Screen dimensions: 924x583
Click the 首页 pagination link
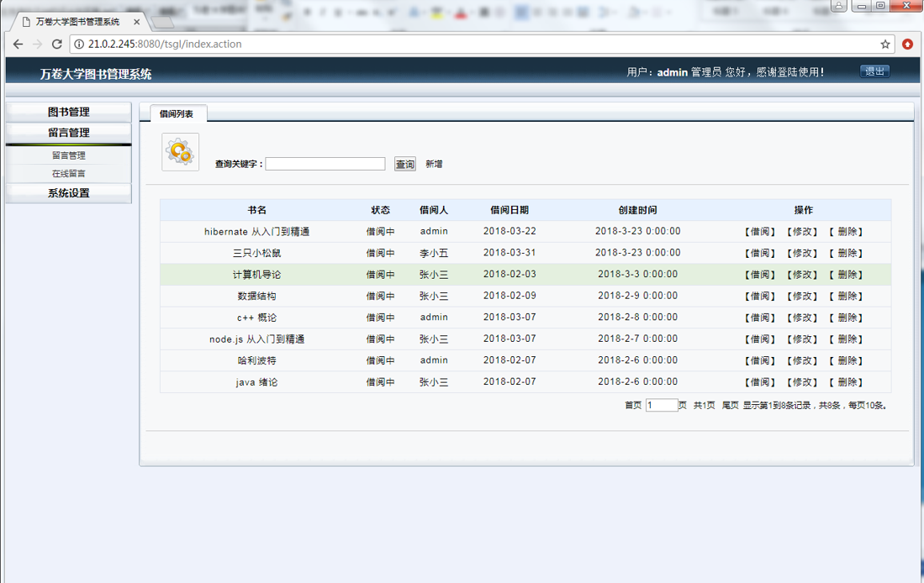tap(633, 404)
